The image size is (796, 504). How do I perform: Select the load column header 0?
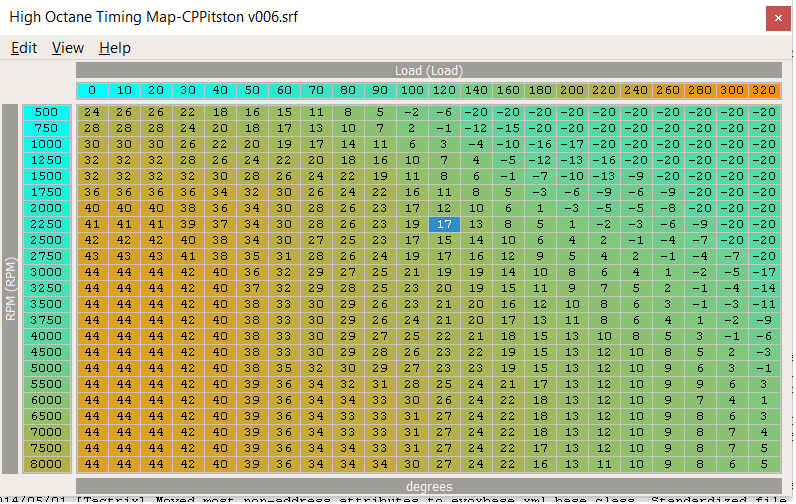coord(92,91)
